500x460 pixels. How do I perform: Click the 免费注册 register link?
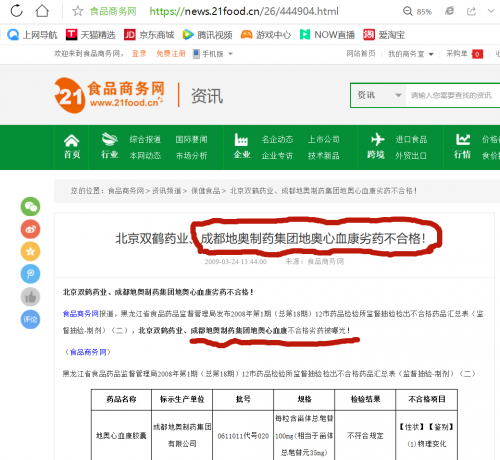coord(171,54)
